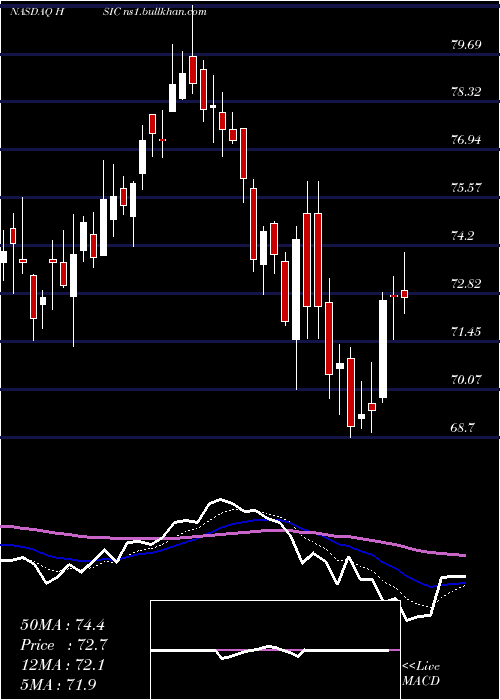Image resolution: width=500 pixels, height=700 pixels.
Task: Click inside the MACD inset chart
Action: tap(275, 650)
